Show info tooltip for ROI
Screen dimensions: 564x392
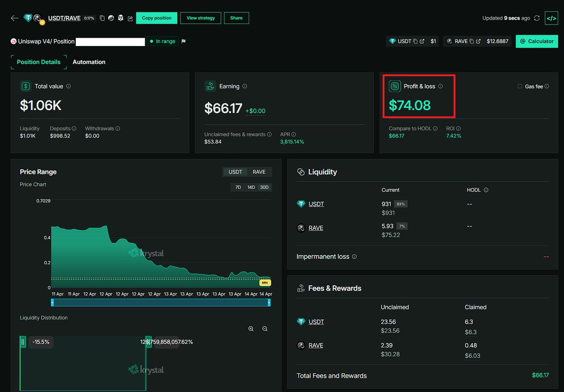point(458,128)
